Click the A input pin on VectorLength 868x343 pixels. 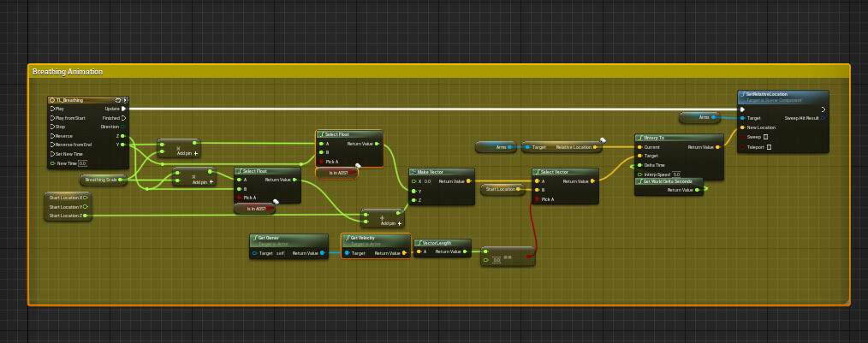point(418,251)
